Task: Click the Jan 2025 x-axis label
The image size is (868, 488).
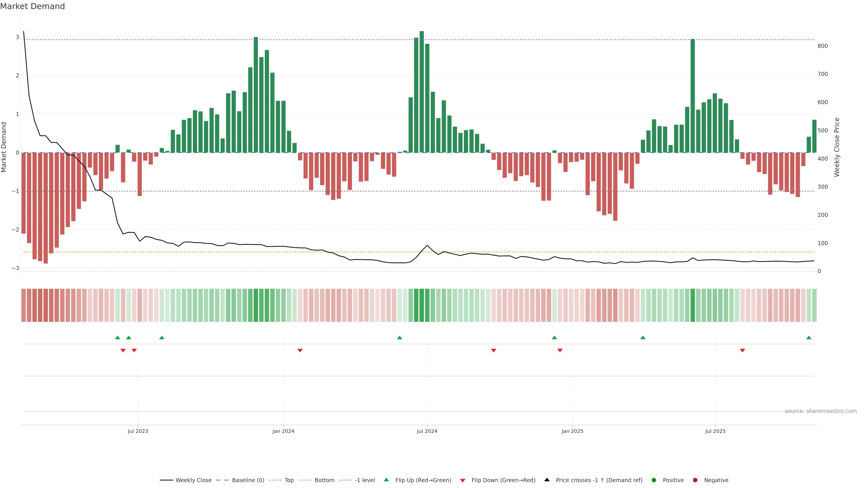Action: point(572,431)
